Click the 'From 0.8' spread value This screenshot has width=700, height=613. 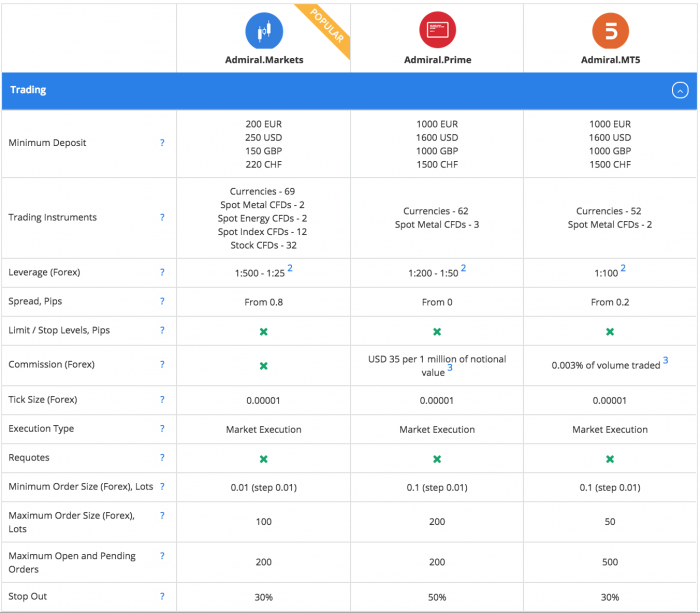point(263,302)
